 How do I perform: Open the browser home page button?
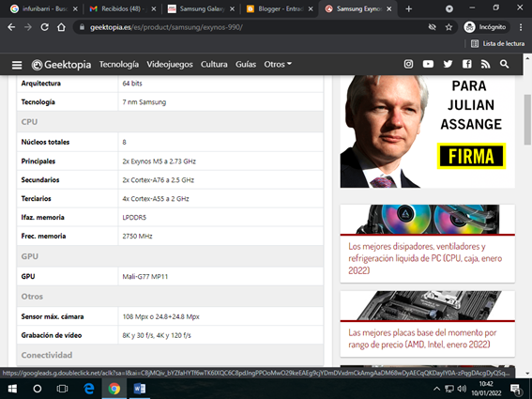coord(61,27)
